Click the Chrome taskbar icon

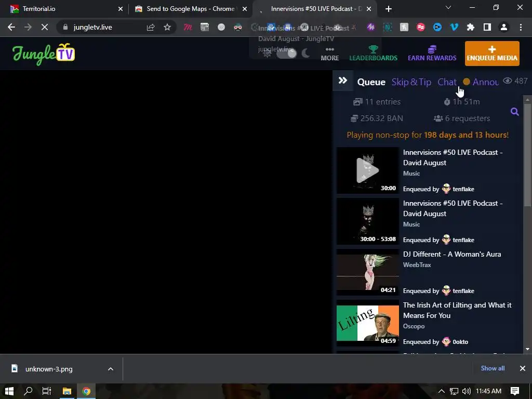[x=86, y=391]
